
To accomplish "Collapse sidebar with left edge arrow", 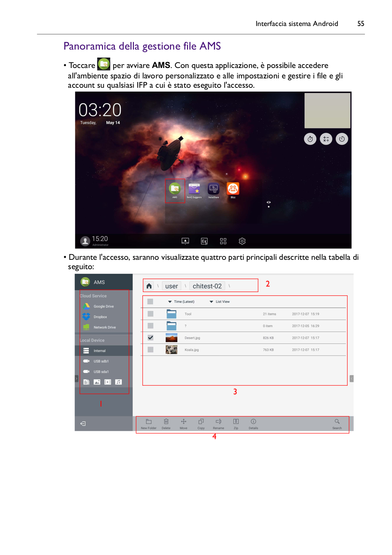I will point(77,378).
